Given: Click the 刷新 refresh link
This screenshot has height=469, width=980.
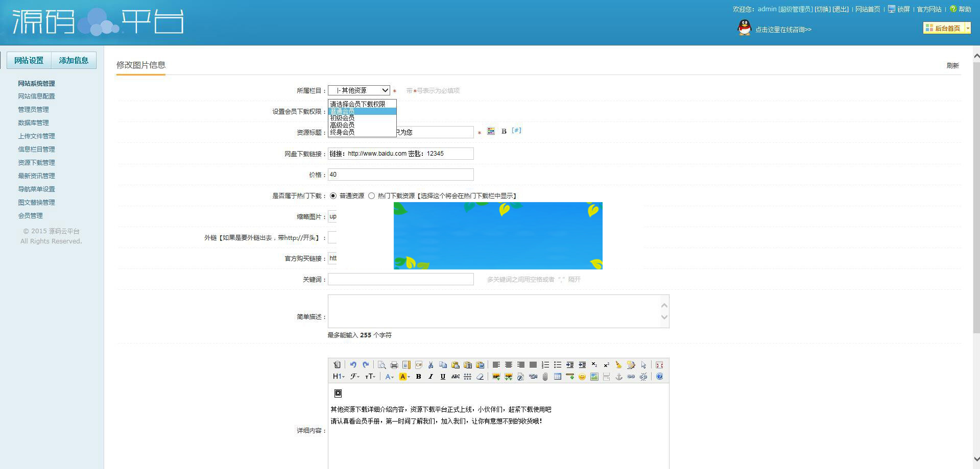Looking at the screenshot, I should tap(953, 66).
